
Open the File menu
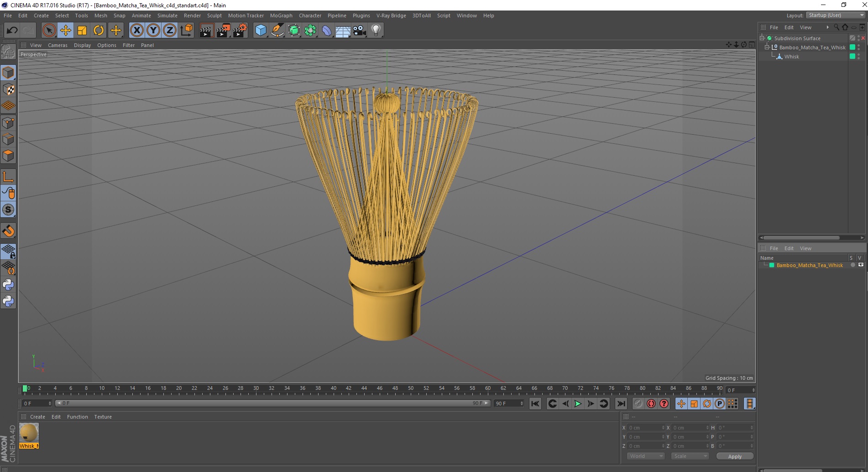coord(8,16)
